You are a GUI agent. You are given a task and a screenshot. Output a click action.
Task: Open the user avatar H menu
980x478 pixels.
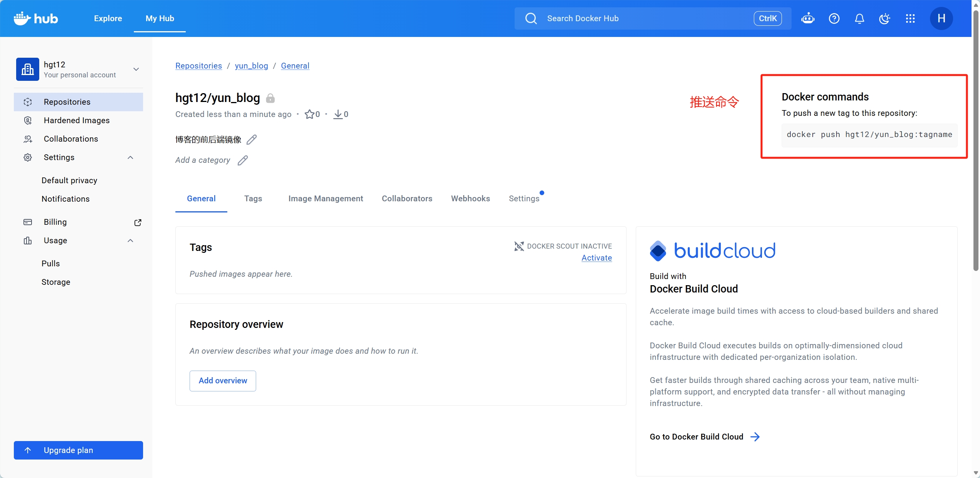(x=941, y=18)
